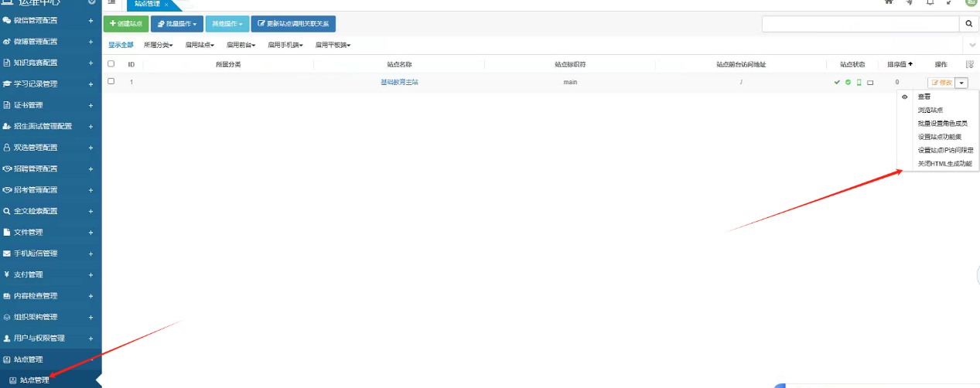Click into the search input field
The height and width of the screenshot is (388, 980).
[860, 24]
